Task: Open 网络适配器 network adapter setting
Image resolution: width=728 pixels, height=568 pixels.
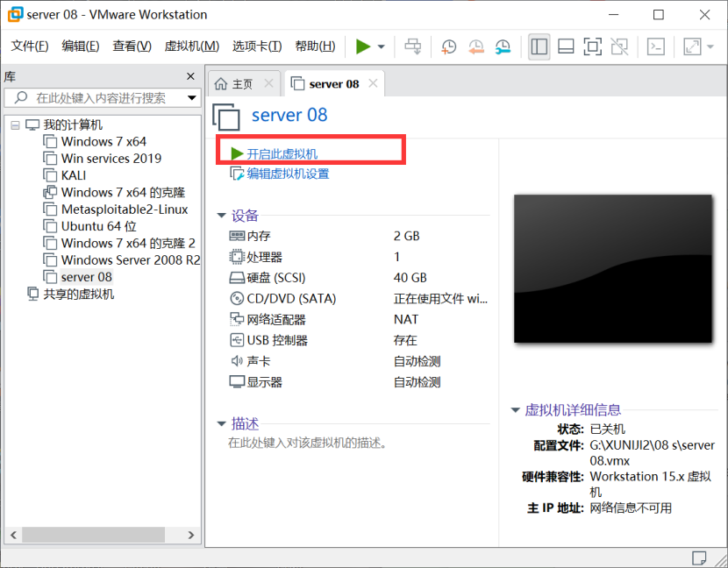Action: 268,320
